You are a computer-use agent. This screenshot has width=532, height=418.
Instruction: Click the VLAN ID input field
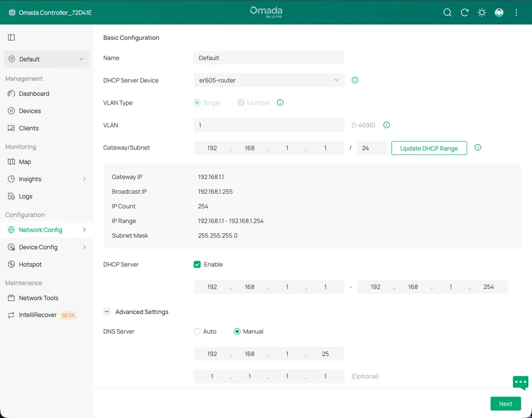tap(269, 125)
